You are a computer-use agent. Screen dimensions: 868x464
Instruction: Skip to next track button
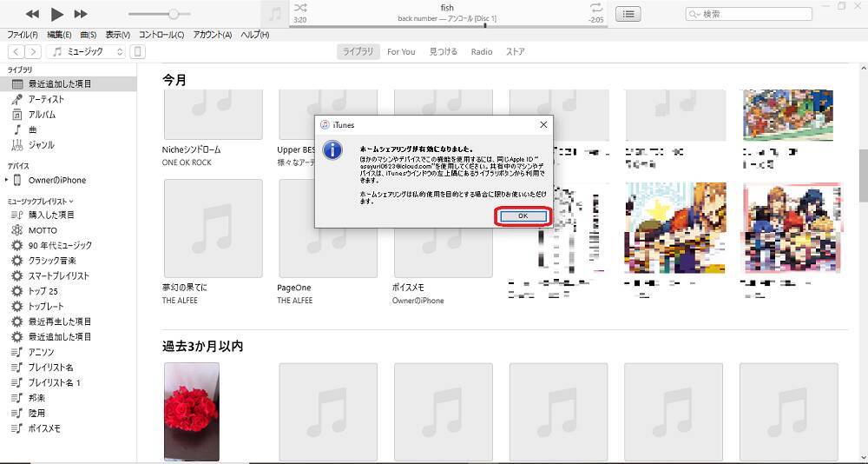click(x=81, y=13)
